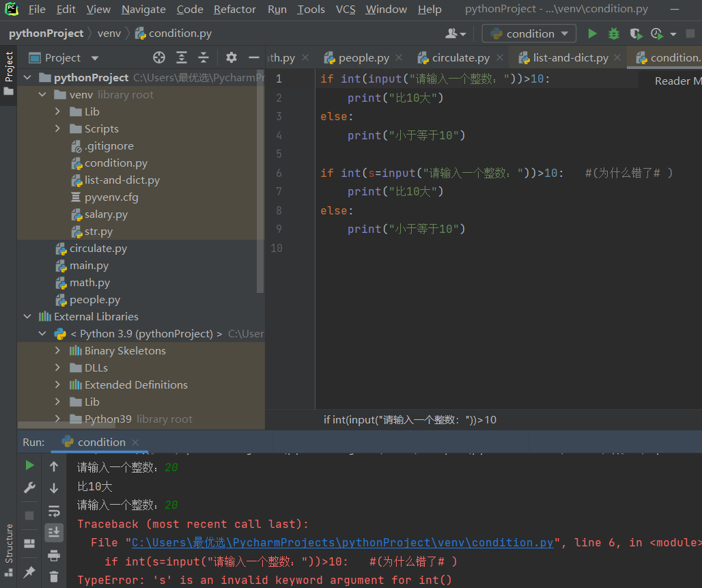The height and width of the screenshot is (588, 702).
Task: Open the VCS menu
Action: pos(346,9)
